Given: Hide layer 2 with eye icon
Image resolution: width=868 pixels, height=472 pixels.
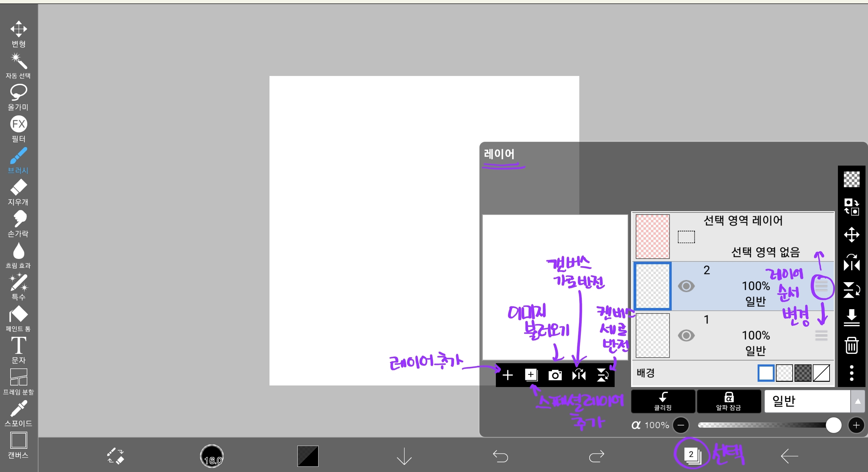Looking at the screenshot, I should (x=686, y=286).
